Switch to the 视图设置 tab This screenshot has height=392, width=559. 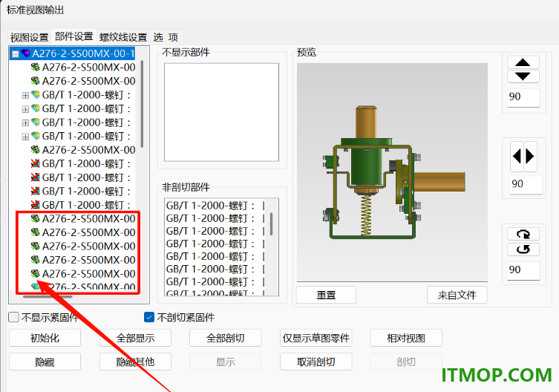tap(29, 37)
